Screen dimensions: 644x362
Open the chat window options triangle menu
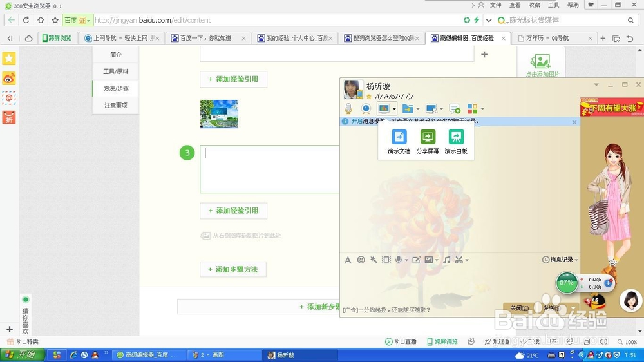pyautogui.click(x=596, y=84)
